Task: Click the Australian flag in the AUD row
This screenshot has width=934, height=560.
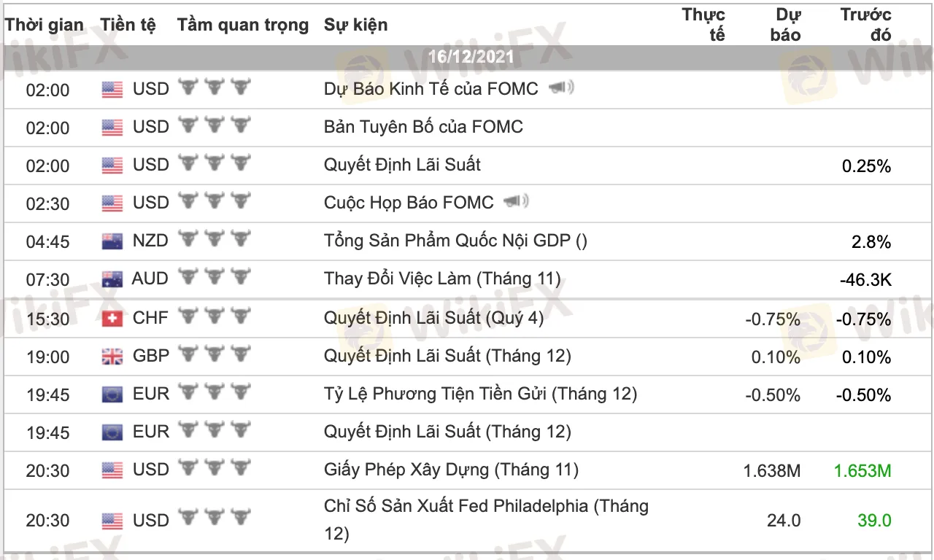Action: coord(112,279)
